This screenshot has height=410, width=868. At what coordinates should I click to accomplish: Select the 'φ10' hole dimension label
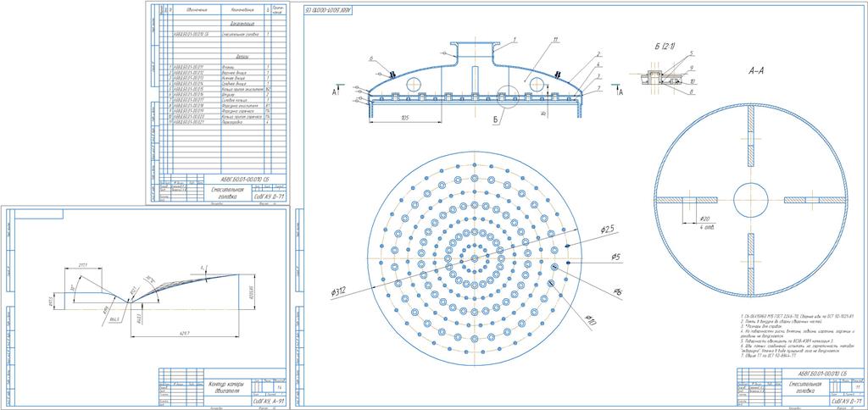pyautogui.click(x=592, y=320)
